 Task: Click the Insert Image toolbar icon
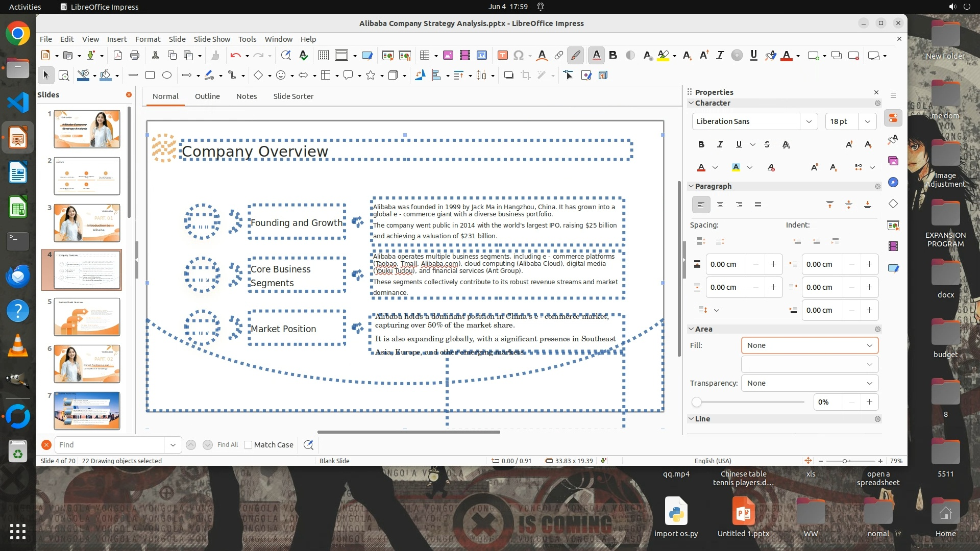click(x=448, y=56)
